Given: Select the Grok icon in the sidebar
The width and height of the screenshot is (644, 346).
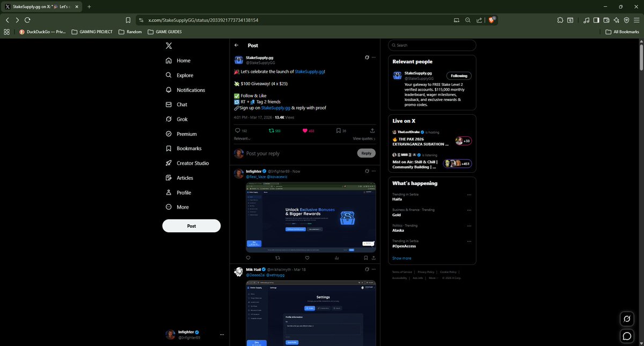Looking at the screenshot, I should coord(169,119).
